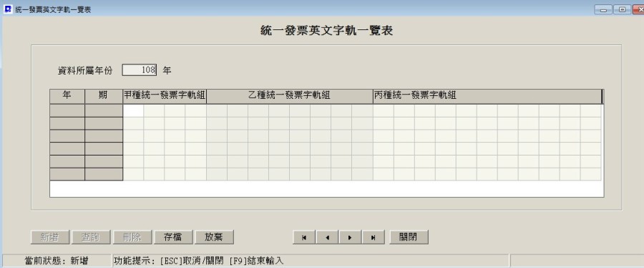Click the 乙種統一發票字軌組 column header
The width and height of the screenshot is (644, 268).
tap(290, 96)
